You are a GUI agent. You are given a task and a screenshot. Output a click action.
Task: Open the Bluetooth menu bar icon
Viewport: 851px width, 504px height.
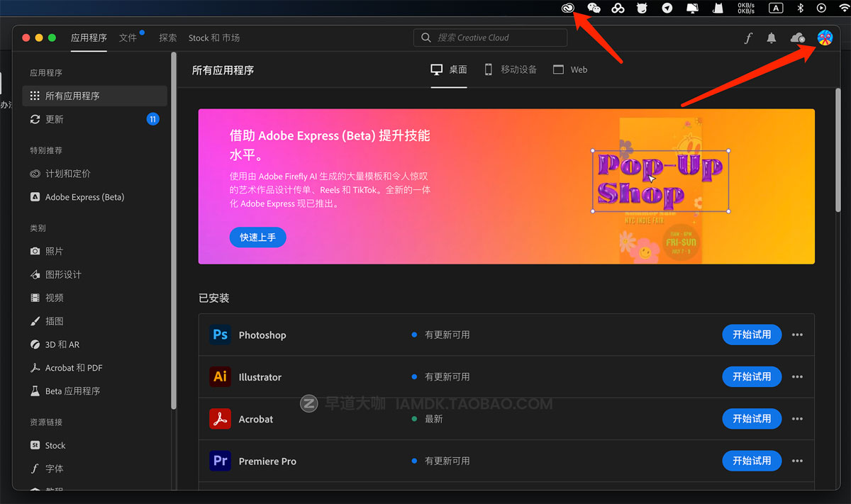[x=800, y=8]
